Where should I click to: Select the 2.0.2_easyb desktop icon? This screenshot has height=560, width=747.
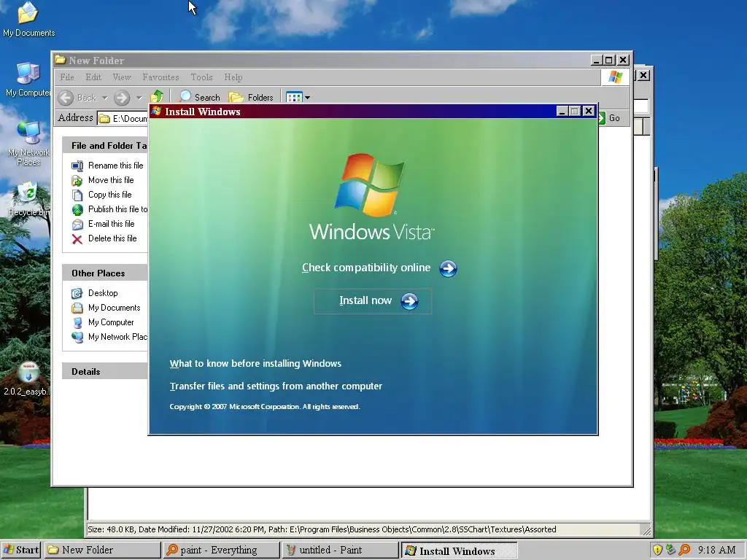pyautogui.click(x=28, y=379)
